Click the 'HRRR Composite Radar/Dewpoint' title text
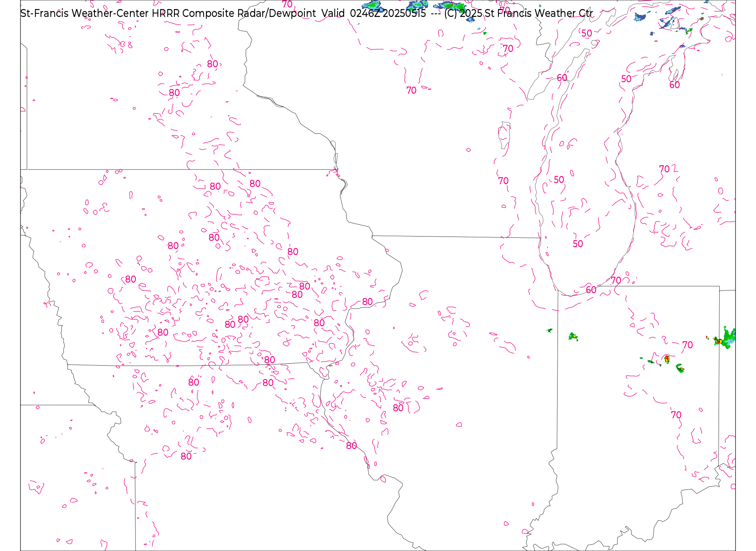Viewport: 756px width, 551px height. (x=234, y=13)
